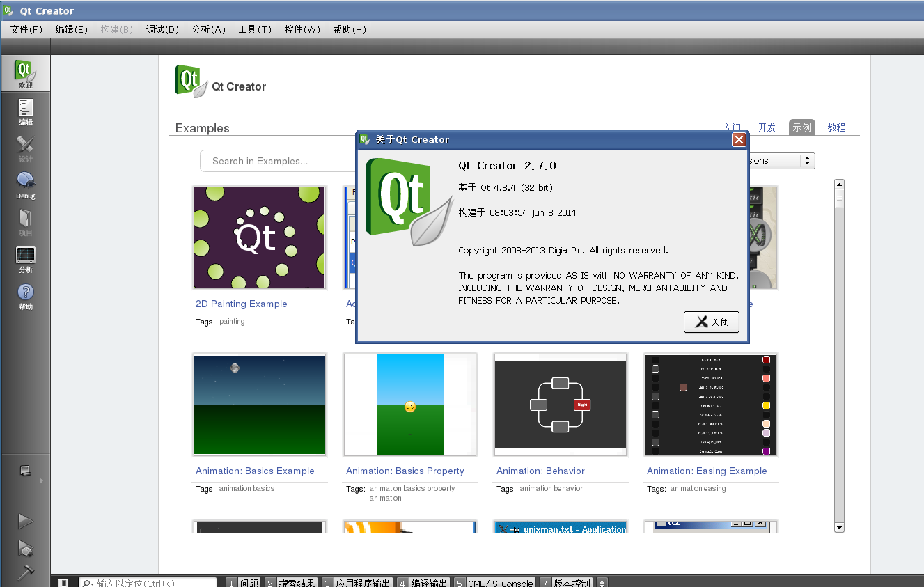Screen dimensions: 924x587
Task: Click the locator magnifier icon
Action: point(88,583)
